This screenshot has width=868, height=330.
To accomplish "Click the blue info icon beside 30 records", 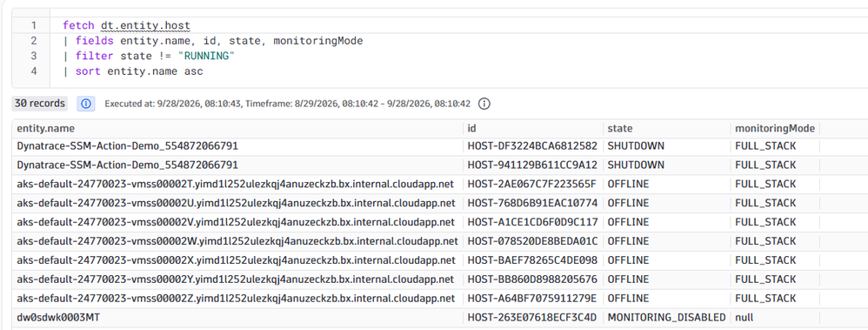I will click(86, 104).
